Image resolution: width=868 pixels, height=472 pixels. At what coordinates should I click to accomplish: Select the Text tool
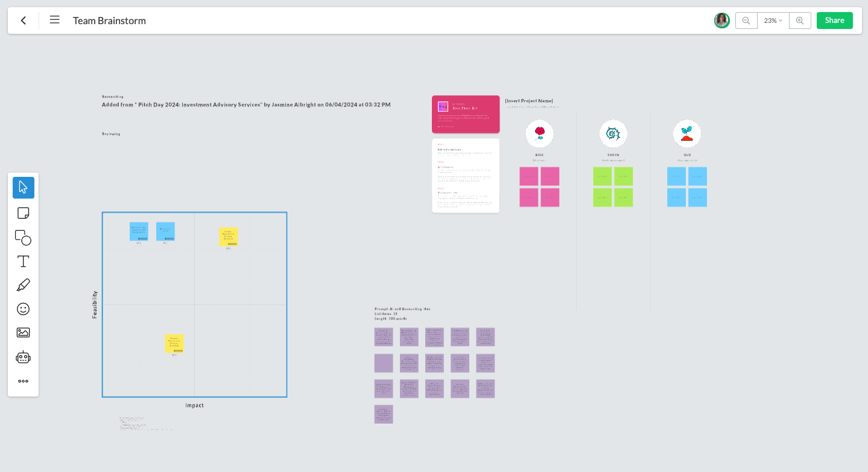pos(24,261)
